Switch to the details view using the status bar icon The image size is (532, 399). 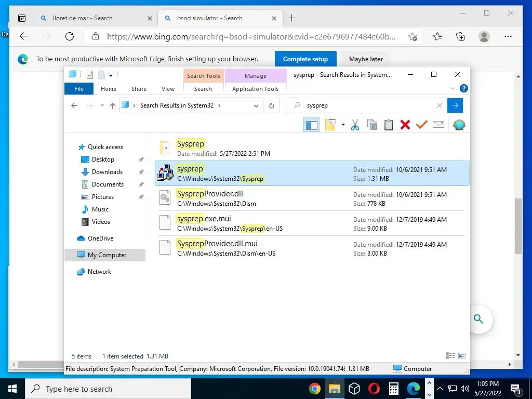tap(450, 355)
